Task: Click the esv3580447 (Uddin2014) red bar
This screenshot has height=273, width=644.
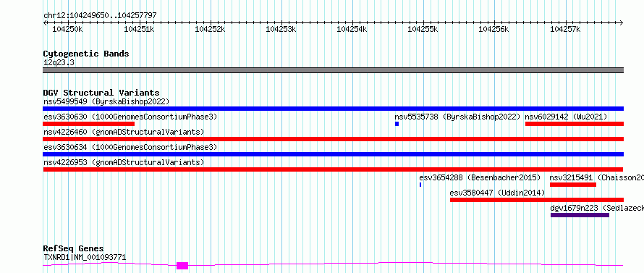Action: 537,200
